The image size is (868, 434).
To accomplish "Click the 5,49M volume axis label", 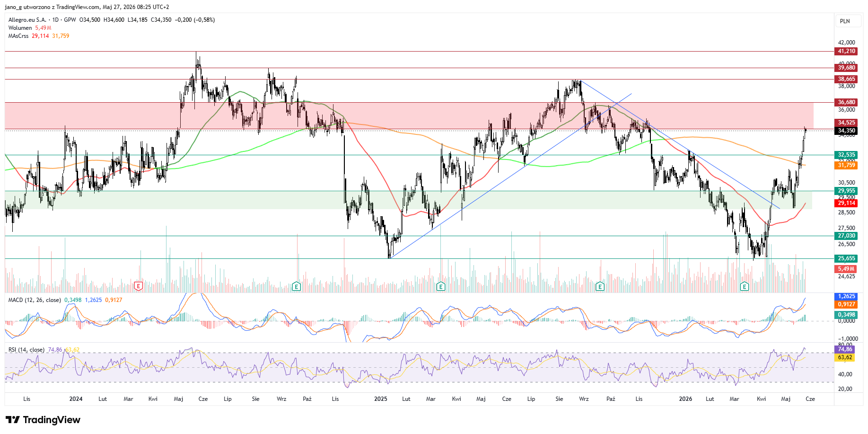I will point(846,269).
